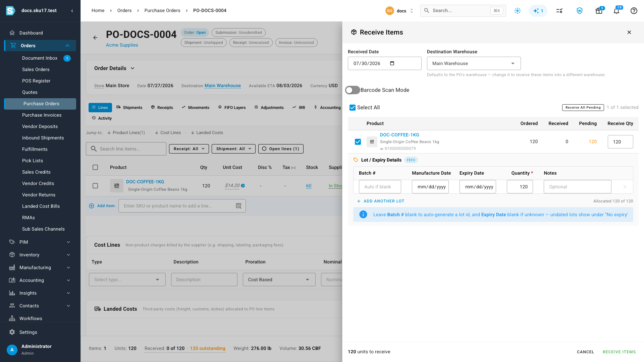The width and height of the screenshot is (644, 362).
Task: Open the help question mark icon
Action: click(634, 11)
